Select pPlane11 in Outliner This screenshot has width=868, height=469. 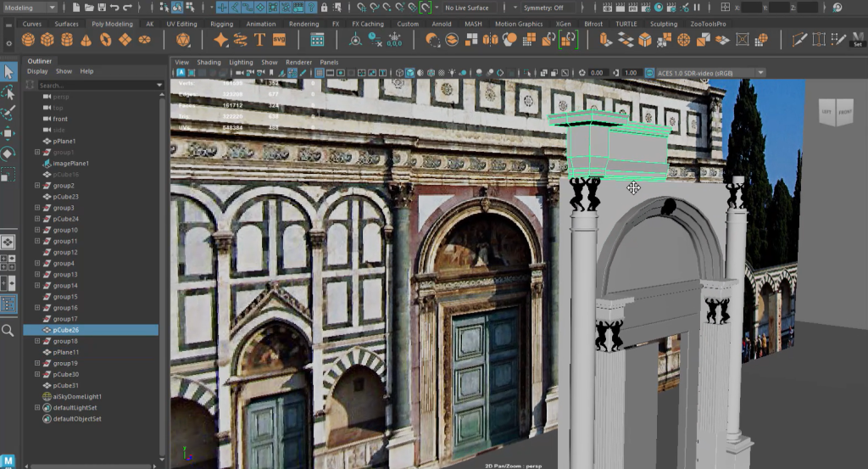click(x=66, y=352)
